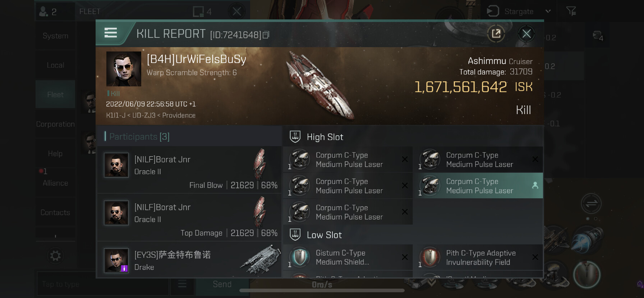Screen dimensions: 644x298
Task: Expand the Stargate overview dropdown
Action: coord(548,12)
